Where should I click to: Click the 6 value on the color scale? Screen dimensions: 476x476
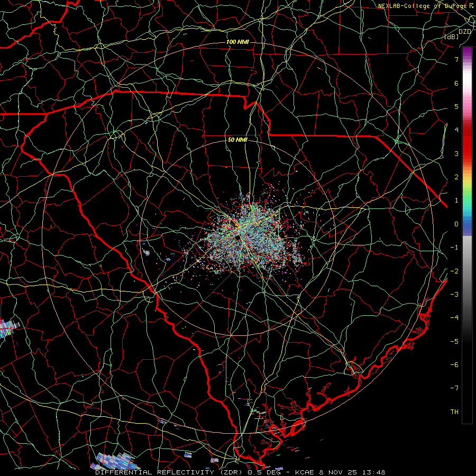coord(456,83)
